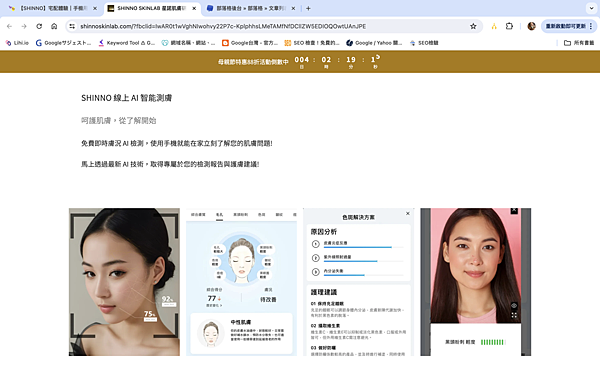Image resolution: width=600 pixels, height=375 pixels.
Task: Close the SHINNO SKINLAB tab
Action: coord(194,8)
